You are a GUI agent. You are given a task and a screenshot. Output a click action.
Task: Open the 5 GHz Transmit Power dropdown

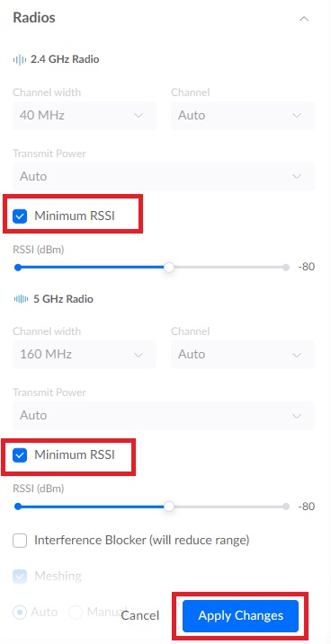[164, 416]
